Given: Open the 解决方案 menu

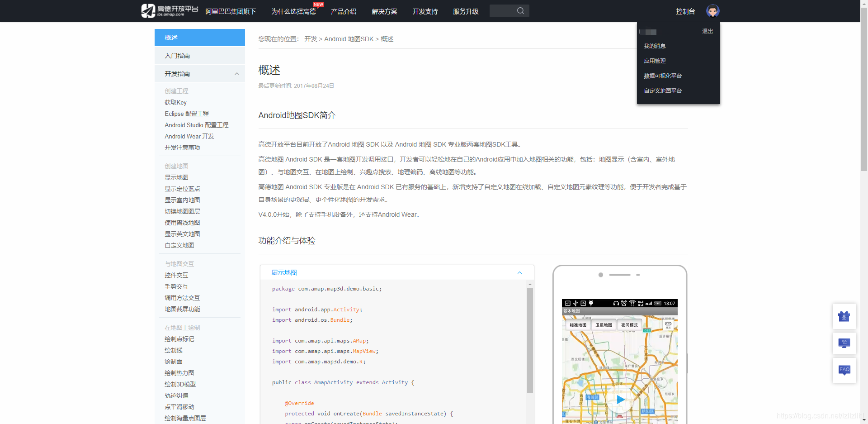Looking at the screenshot, I should point(384,11).
